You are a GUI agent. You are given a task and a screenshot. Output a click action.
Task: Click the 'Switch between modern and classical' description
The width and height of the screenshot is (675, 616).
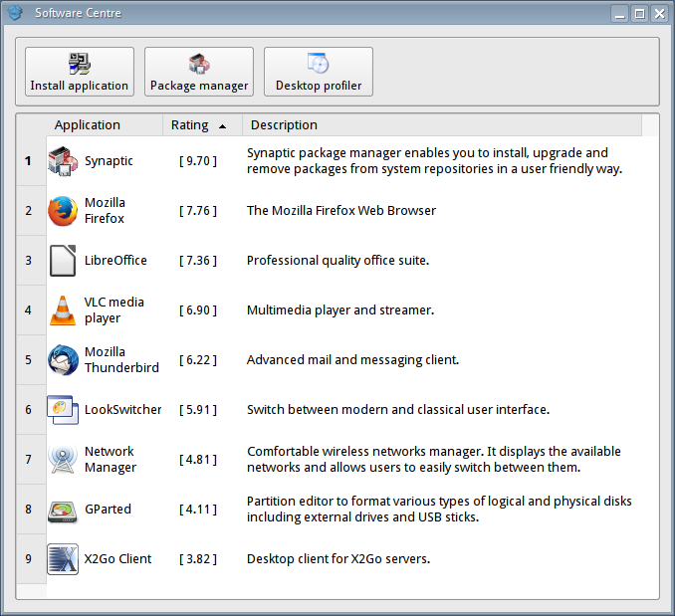[398, 410]
